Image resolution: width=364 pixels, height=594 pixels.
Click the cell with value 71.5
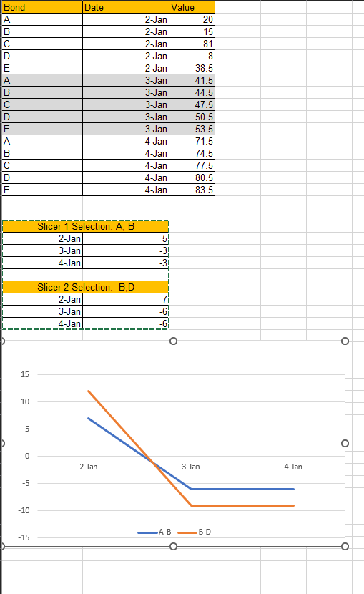[192, 141]
